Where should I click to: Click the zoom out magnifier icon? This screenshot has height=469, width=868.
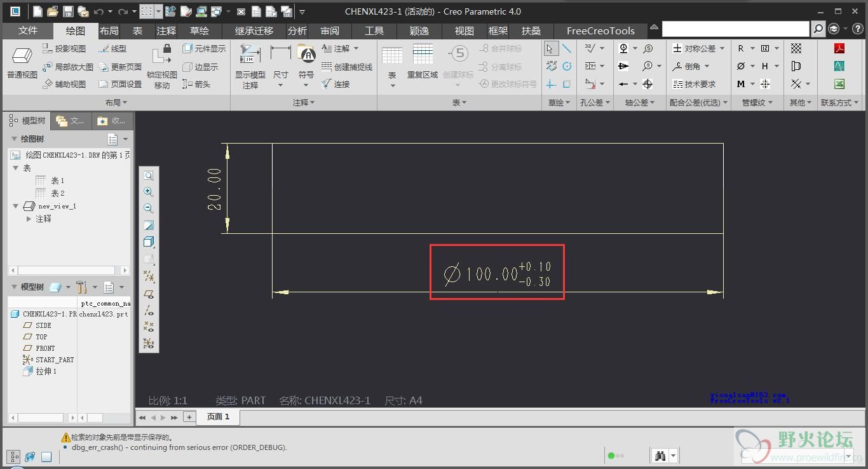149,208
